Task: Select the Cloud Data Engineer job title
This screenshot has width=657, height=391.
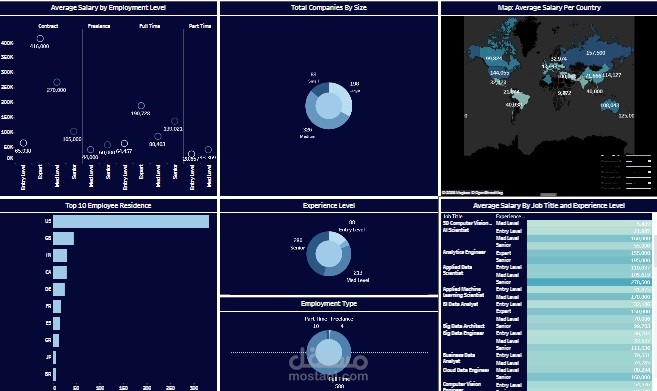Action: pyautogui.click(x=466, y=370)
